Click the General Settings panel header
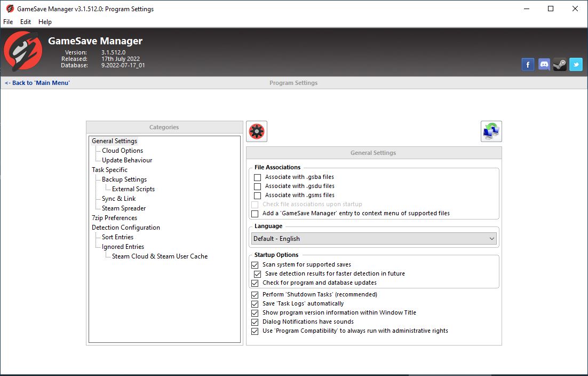Screen dimensions: 588x376 coord(374,153)
